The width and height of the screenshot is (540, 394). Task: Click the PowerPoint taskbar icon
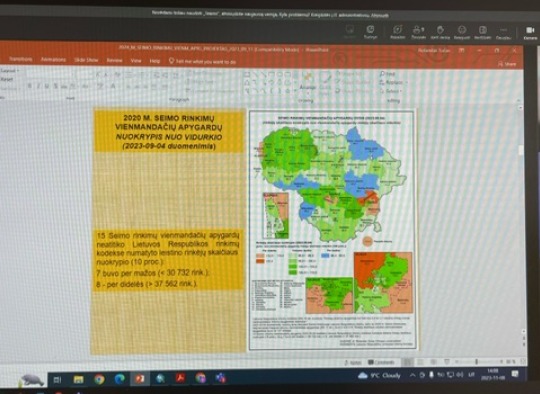(x=140, y=379)
